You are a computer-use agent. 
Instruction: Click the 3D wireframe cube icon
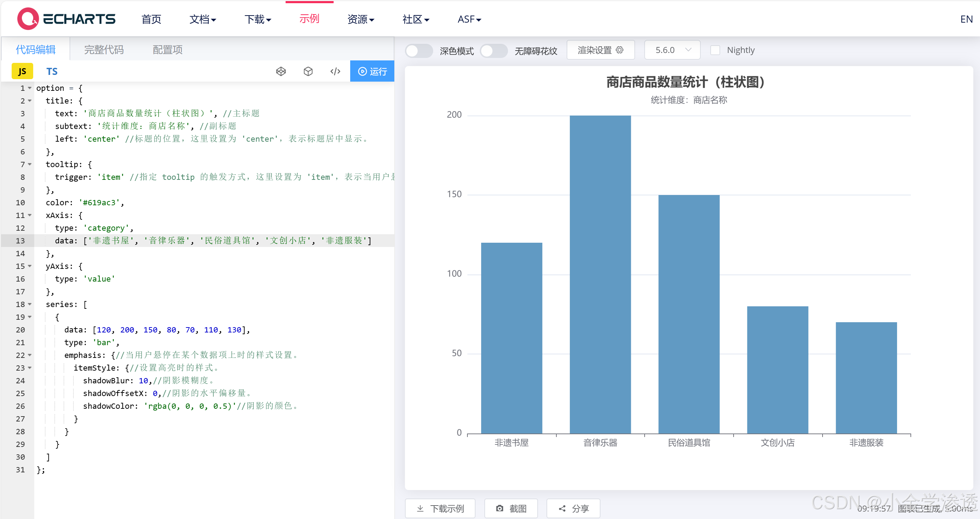(281, 71)
